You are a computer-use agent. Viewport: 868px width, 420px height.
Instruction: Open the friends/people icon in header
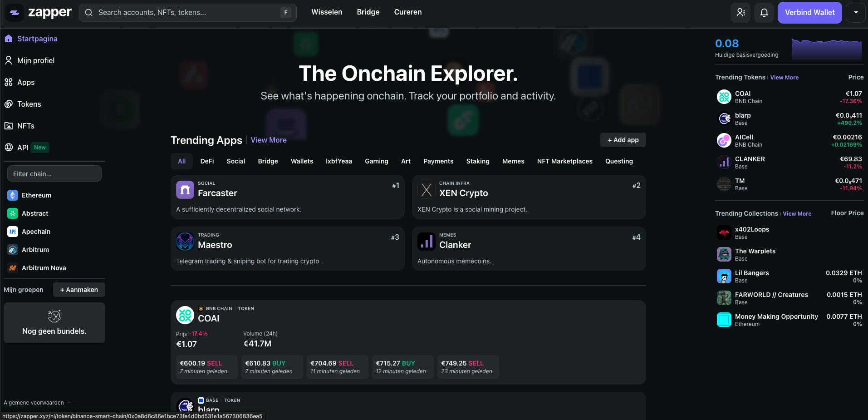point(740,13)
